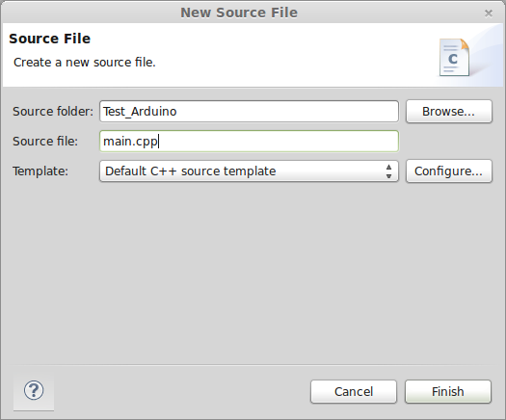Browse for a source folder

coord(449,112)
